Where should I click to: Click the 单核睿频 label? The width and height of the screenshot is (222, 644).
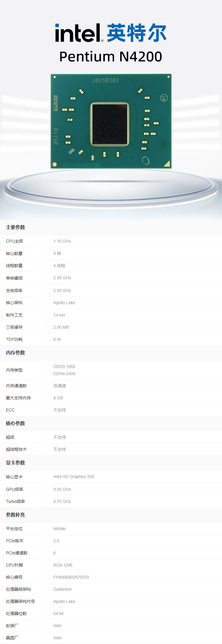[x=14, y=278]
